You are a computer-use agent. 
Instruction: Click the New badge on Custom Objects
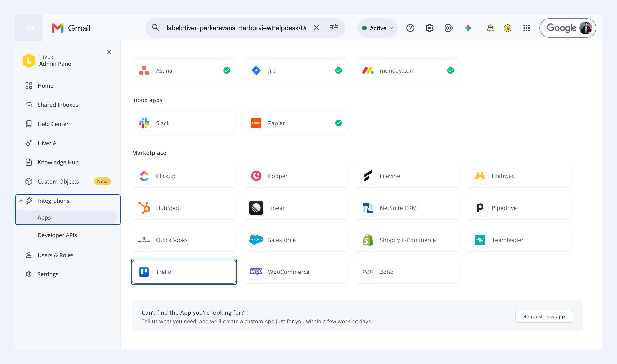coord(102,182)
